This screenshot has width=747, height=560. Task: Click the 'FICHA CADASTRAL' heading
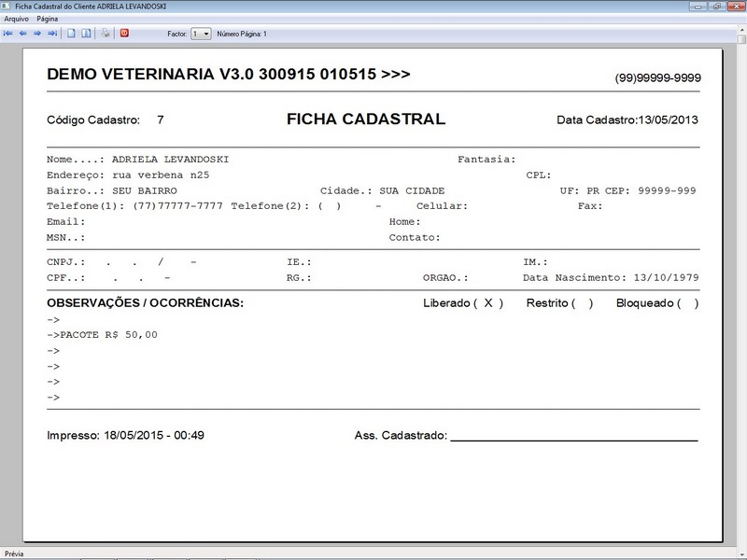(366, 119)
